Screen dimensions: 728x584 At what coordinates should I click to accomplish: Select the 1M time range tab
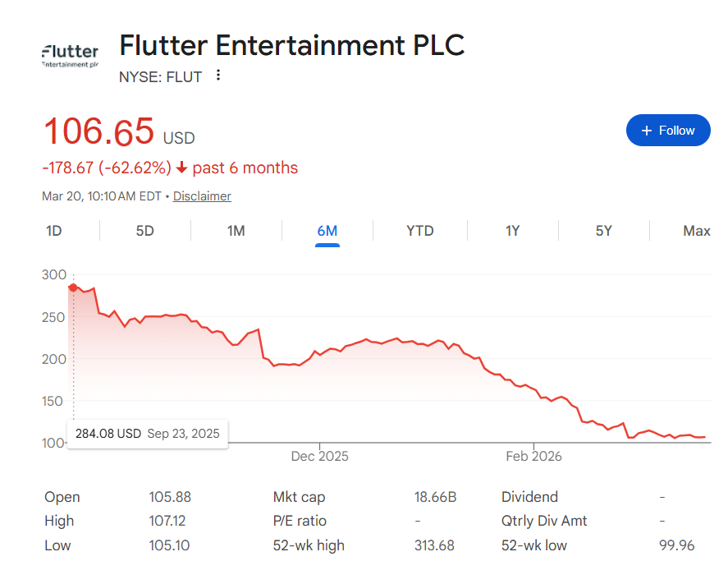click(236, 231)
